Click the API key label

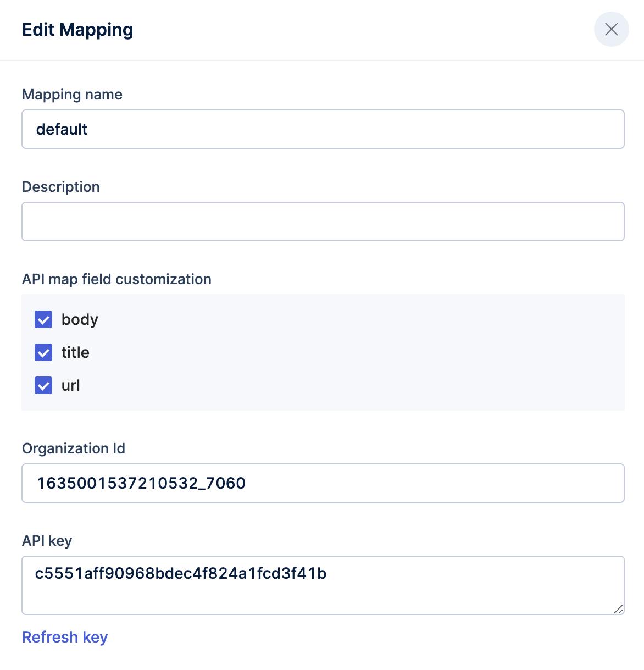[x=47, y=540]
